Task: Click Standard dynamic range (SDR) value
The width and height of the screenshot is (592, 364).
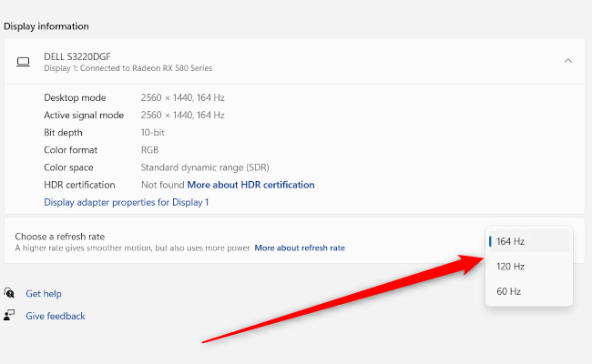Action: click(205, 167)
